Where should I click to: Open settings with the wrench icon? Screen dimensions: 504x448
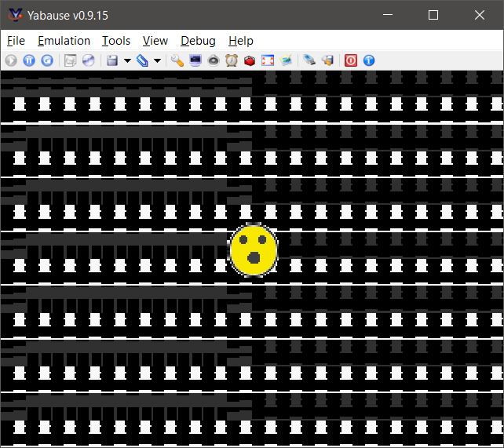177,60
